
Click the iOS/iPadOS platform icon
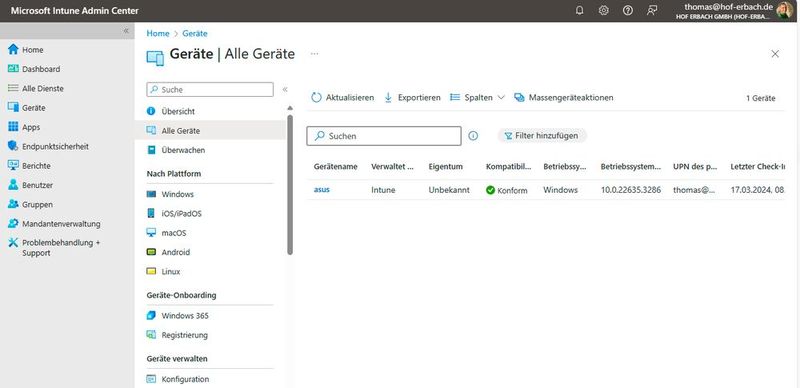click(151, 213)
